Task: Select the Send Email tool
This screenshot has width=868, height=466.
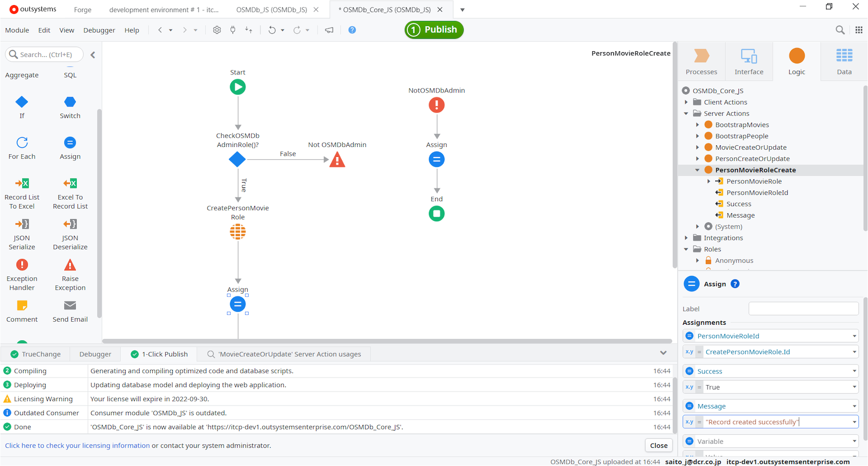Action: pyautogui.click(x=70, y=311)
